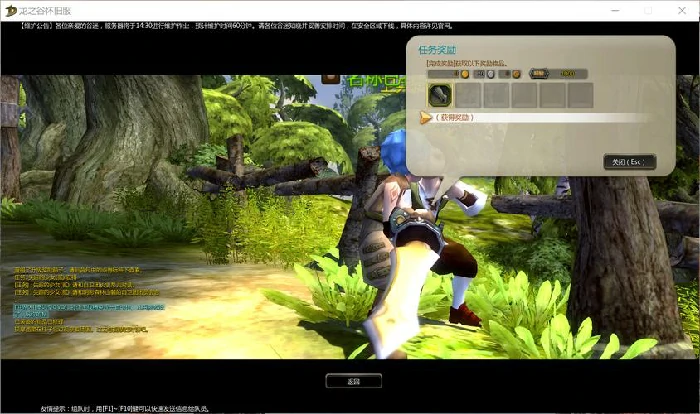Select the second empty reward slot
This screenshot has height=414, width=700.
[x=468, y=95]
